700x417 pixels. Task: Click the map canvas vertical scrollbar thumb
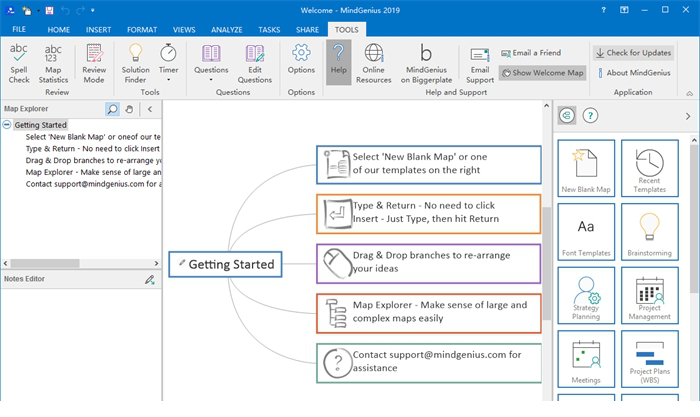pos(546,263)
